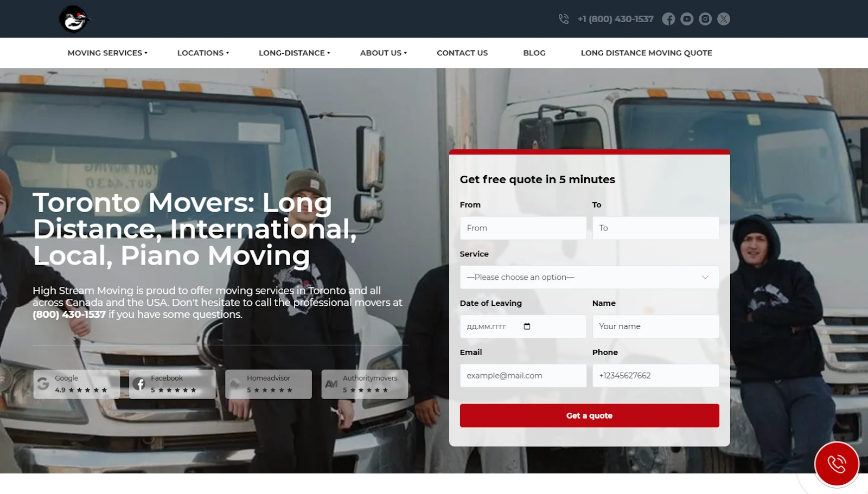868x494 pixels.
Task: Click the calendar icon in Date of Leaving
Action: click(x=527, y=326)
